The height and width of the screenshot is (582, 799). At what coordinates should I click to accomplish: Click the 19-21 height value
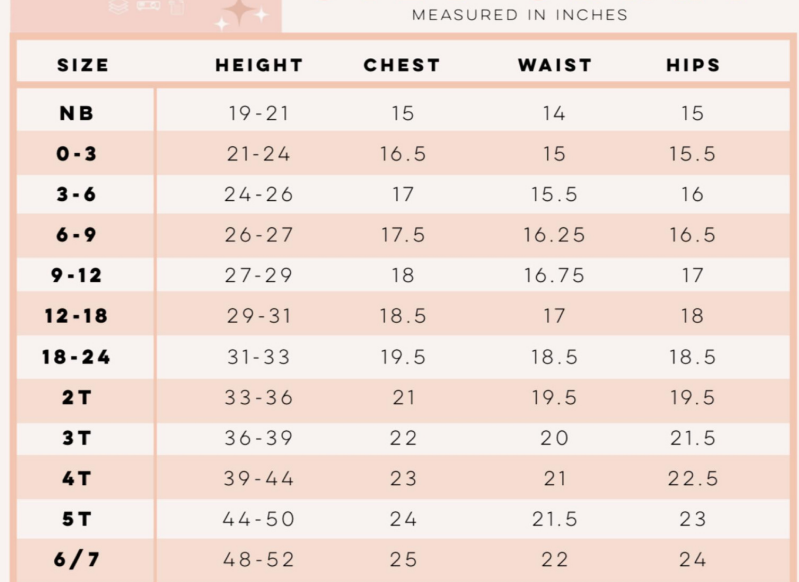259,113
